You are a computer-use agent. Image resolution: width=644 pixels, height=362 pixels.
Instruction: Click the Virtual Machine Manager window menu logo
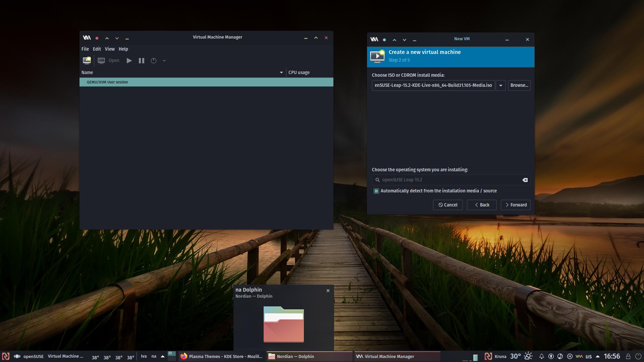(87, 38)
